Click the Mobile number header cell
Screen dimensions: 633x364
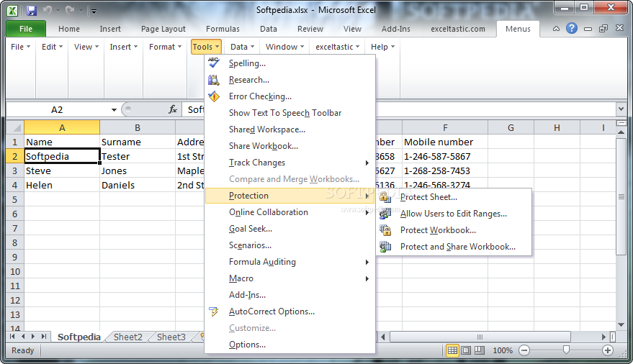tap(445, 142)
